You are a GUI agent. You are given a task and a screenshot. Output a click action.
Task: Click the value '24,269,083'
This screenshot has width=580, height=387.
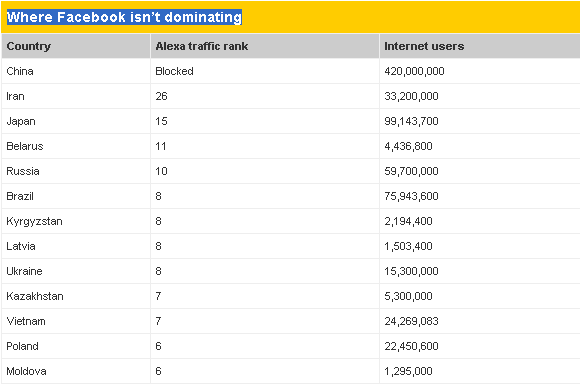point(411,321)
